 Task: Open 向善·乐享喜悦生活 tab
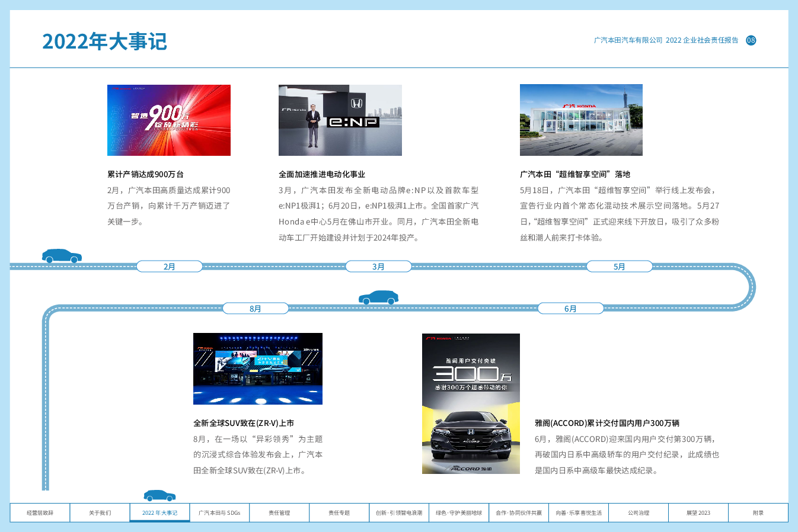[579, 512]
